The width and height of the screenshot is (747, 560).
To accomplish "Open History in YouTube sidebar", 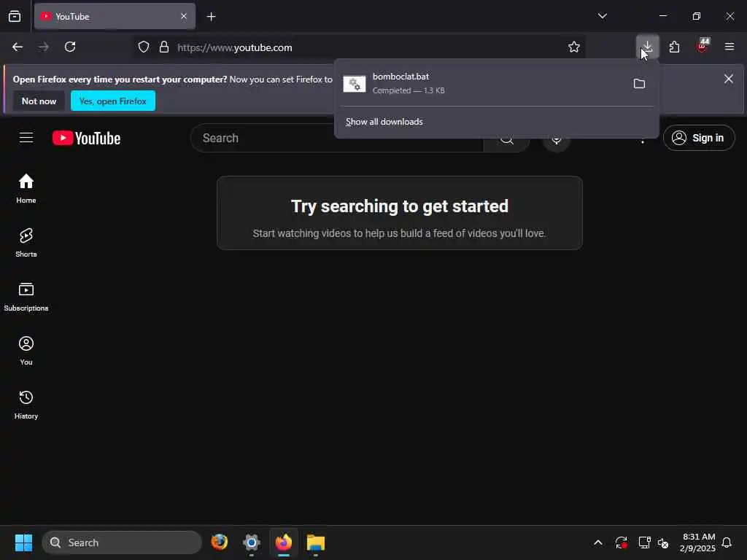I will pos(26,404).
